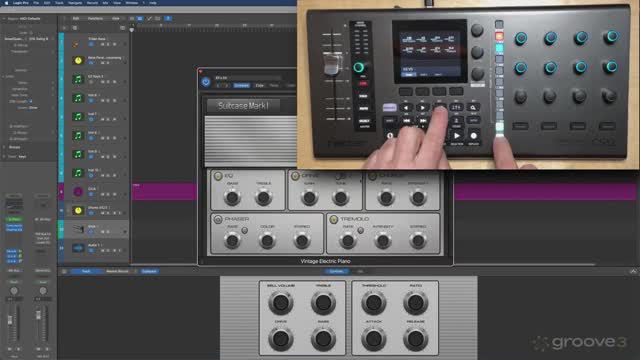
Task: Mute the Keys track
Action: pyautogui.click(x=102, y=231)
